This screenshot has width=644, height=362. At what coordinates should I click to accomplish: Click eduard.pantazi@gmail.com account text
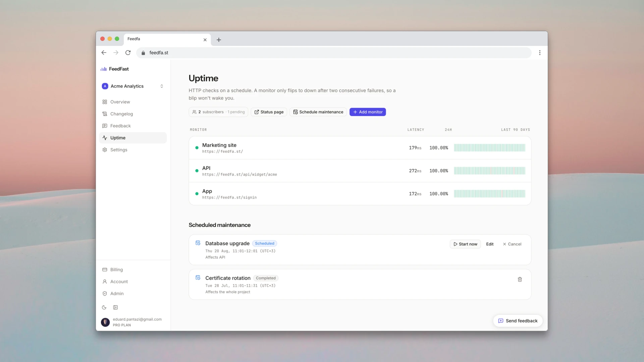pyautogui.click(x=137, y=319)
